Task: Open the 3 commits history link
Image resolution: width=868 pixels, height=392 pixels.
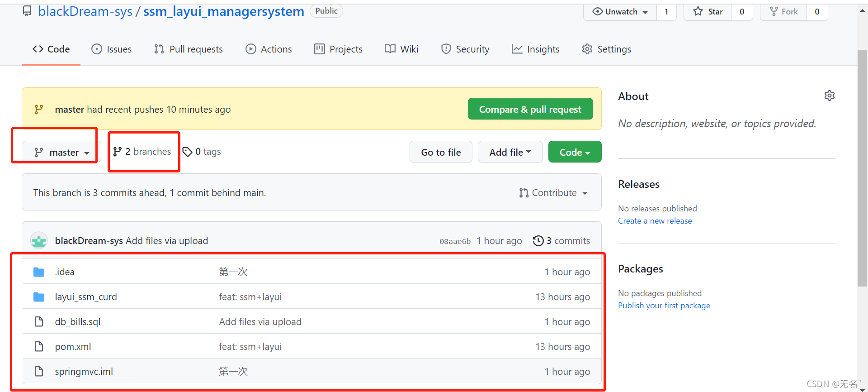Action: (x=561, y=241)
